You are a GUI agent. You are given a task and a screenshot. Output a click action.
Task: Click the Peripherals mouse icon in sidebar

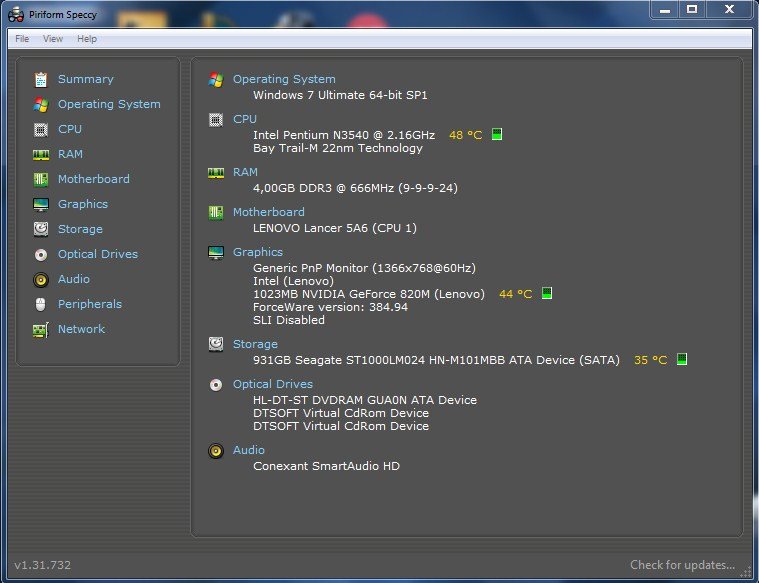coord(41,304)
